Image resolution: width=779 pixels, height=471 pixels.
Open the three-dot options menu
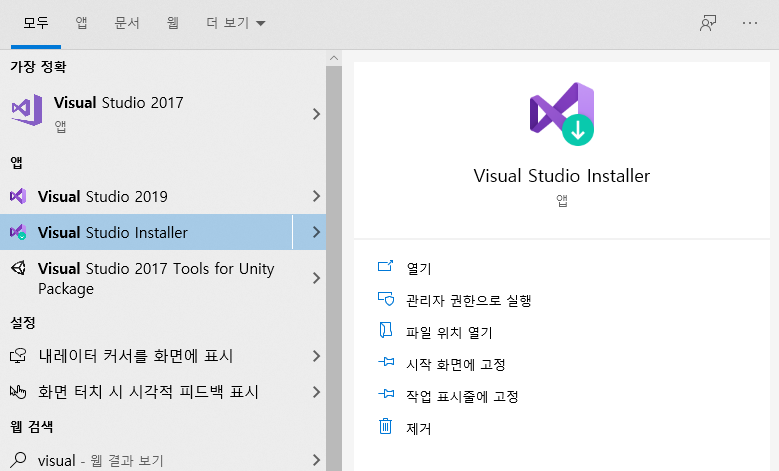tap(750, 23)
